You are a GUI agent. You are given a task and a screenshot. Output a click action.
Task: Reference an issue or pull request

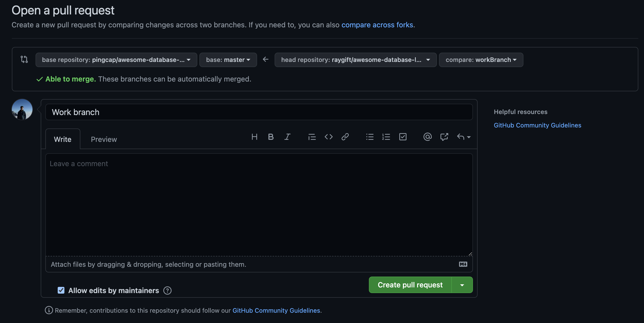[444, 137]
